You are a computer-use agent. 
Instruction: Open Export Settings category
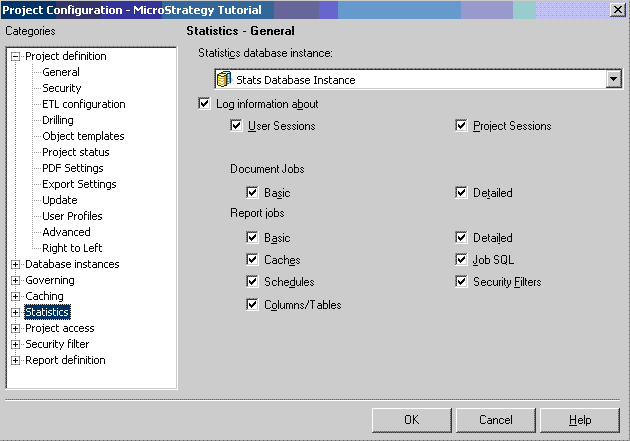[79, 184]
